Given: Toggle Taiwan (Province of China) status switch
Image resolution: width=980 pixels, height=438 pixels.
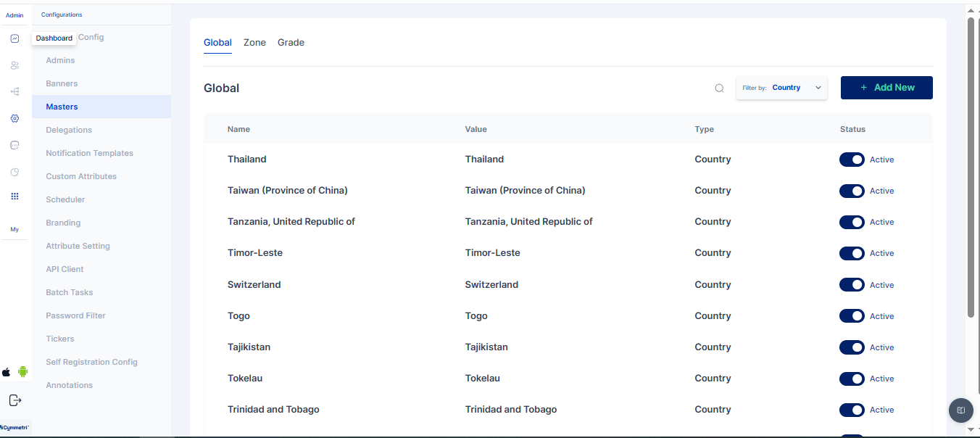Looking at the screenshot, I should pyautogui.click(x=852, y=191).
